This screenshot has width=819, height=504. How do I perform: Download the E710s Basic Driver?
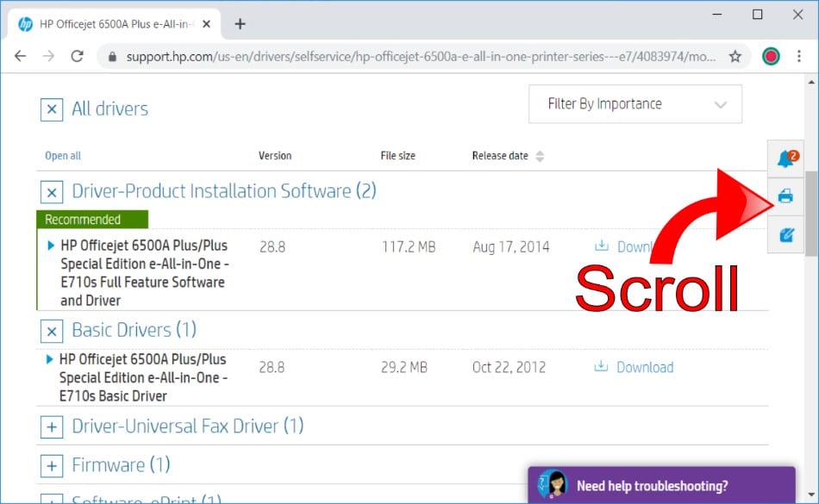click(635, 367)
